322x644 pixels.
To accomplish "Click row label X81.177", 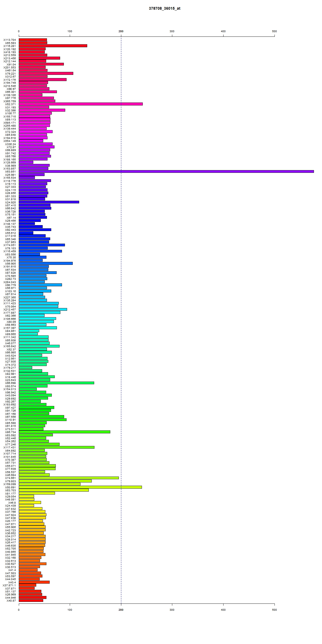I will pyautogui.click(x=10, y=493).
